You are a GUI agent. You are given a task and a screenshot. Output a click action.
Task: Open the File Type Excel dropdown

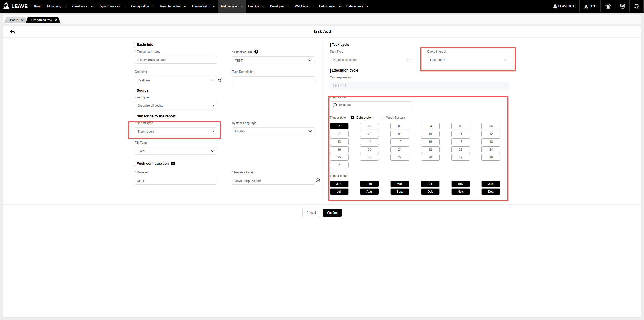pyautogui.click(x=176, y=151)
